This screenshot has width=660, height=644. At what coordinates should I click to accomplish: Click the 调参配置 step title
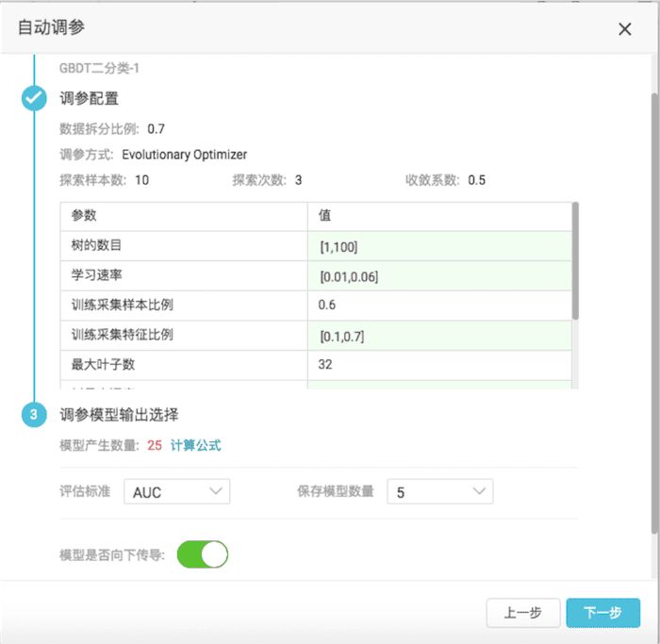(89, 98)
